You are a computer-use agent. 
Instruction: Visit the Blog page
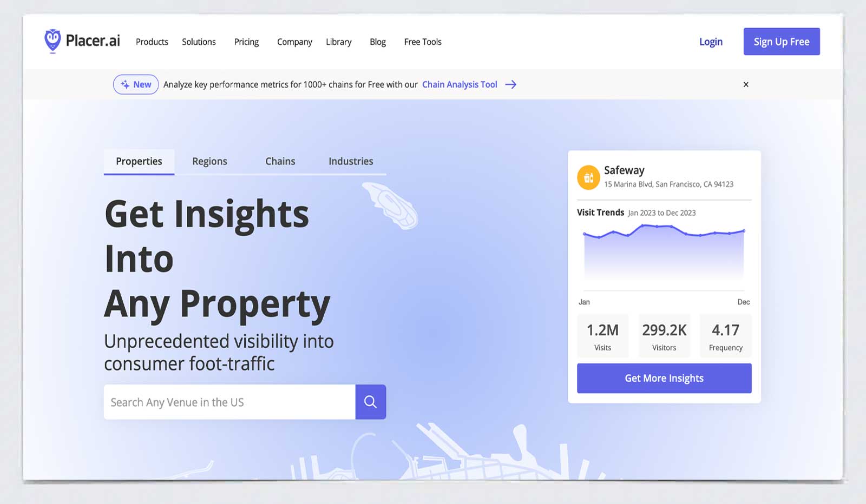[378, 42]
